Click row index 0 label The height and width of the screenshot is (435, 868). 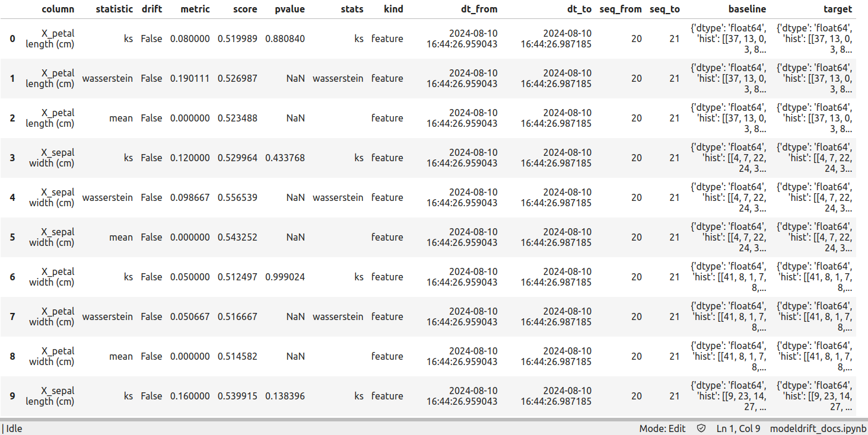coord(12,39)
